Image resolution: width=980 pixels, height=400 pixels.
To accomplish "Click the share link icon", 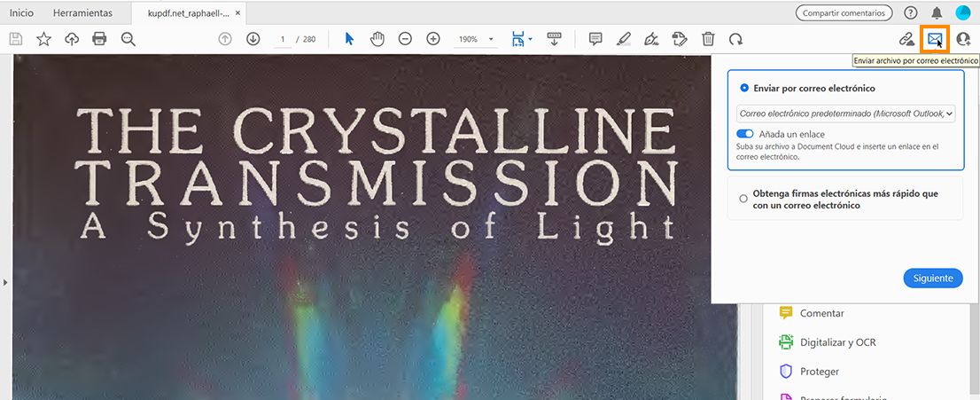I will (906, 39).
